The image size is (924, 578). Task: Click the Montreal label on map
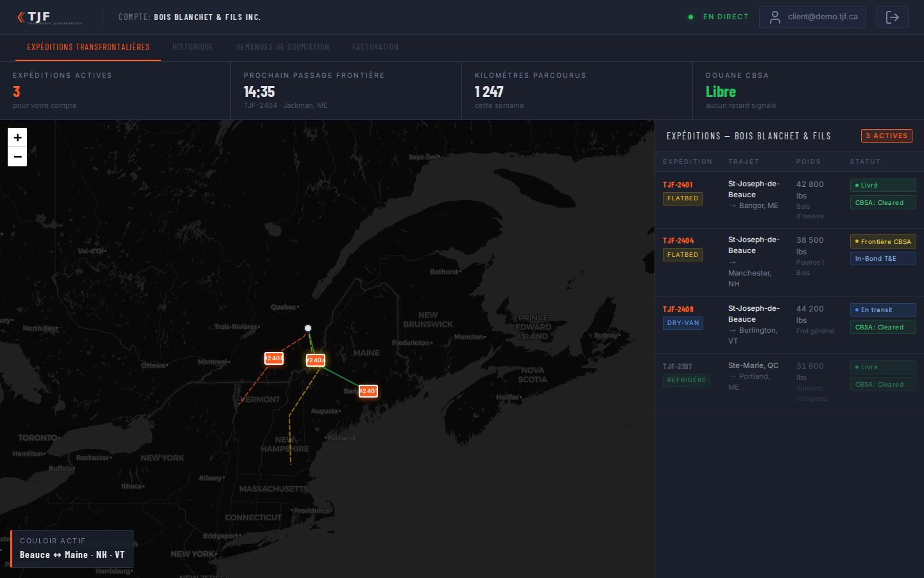pos(213,362)
